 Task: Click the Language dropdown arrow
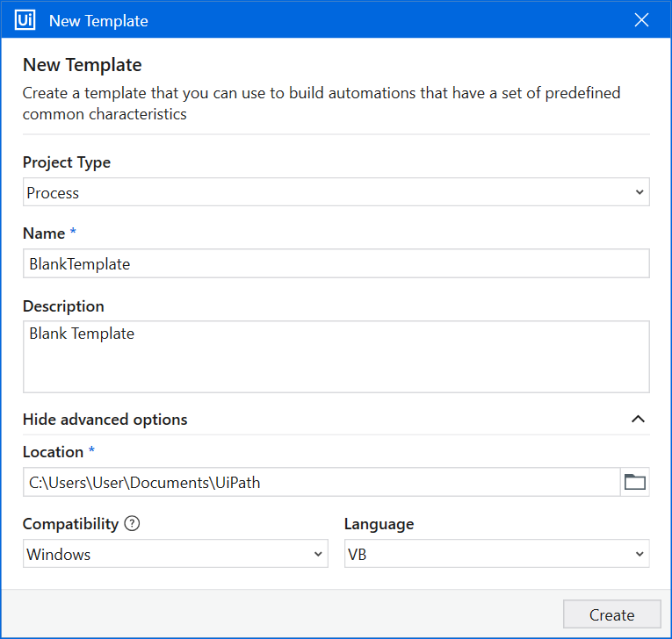[x=639, y=554]
